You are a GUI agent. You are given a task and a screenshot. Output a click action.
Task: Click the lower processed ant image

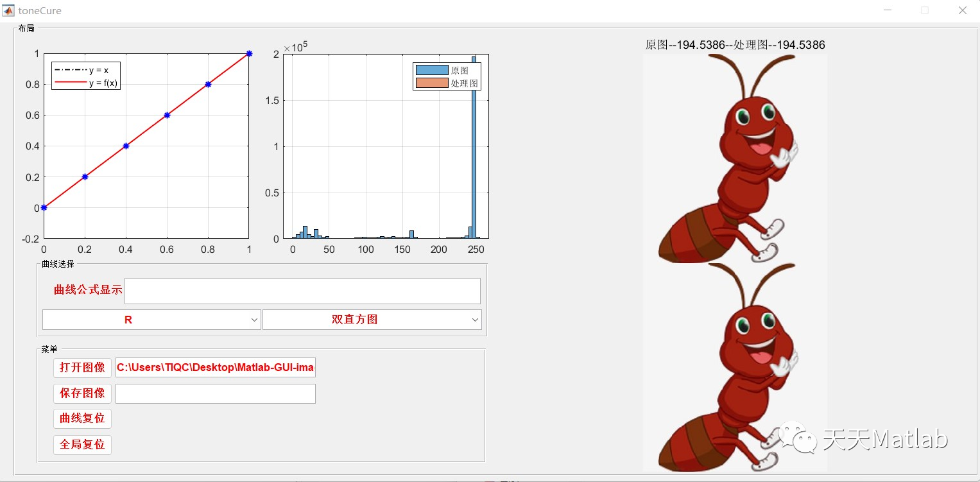735,368
